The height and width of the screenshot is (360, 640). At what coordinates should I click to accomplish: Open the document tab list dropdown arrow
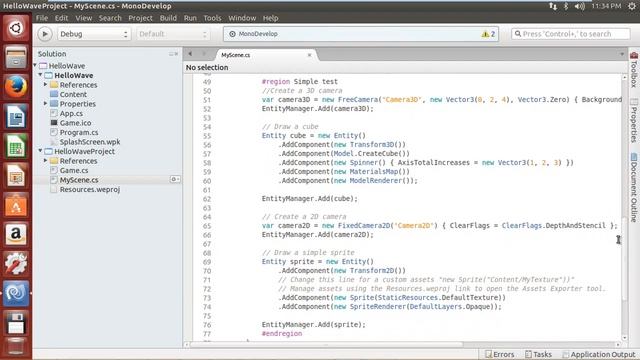(x=622, y=54)
